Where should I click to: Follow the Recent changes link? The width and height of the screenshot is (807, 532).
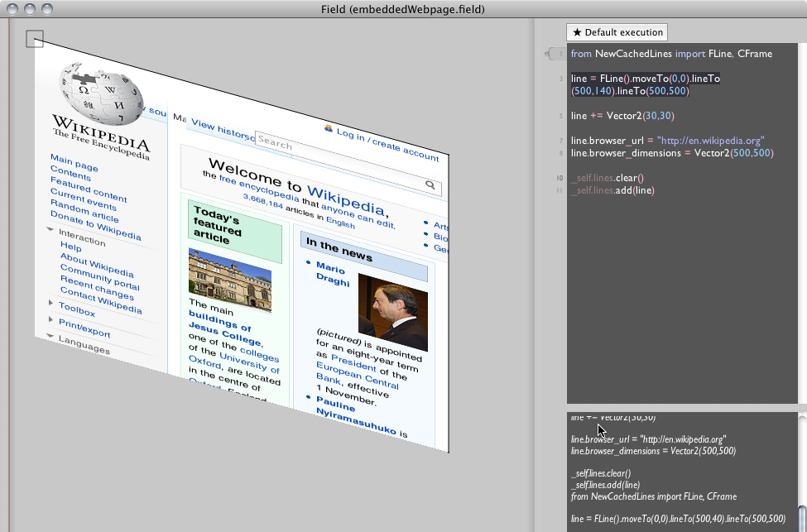(x=98, y=286)
